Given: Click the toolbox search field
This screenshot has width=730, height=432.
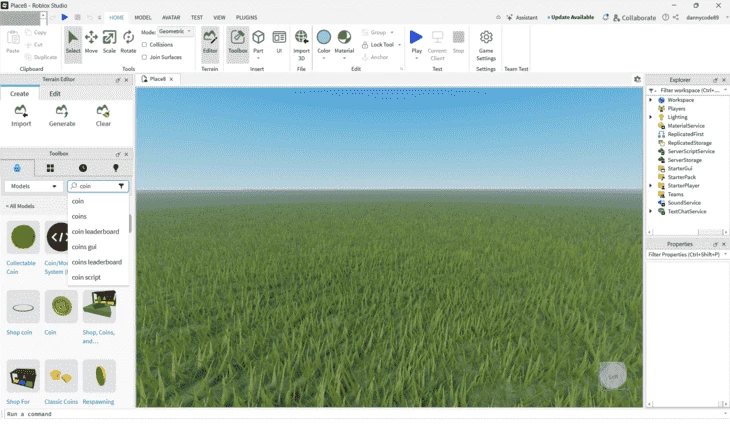Looking at the screenshot, I should 97,186.
